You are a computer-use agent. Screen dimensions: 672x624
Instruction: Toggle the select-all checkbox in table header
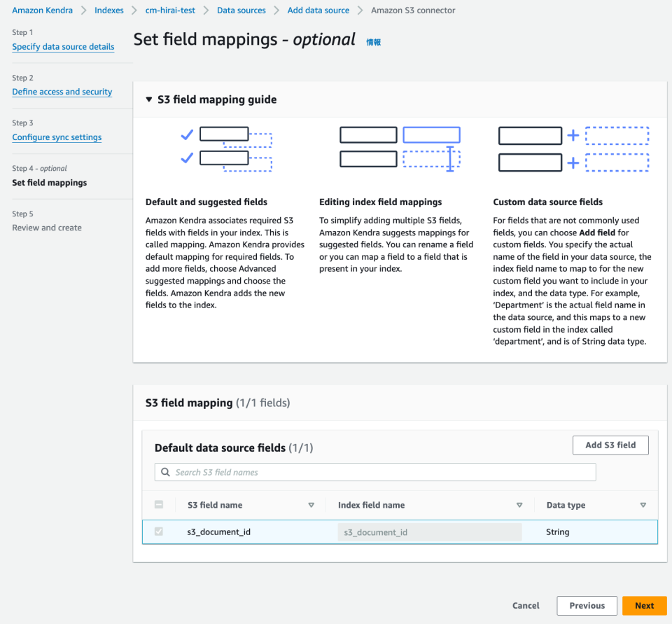click(x=159, y=504)
